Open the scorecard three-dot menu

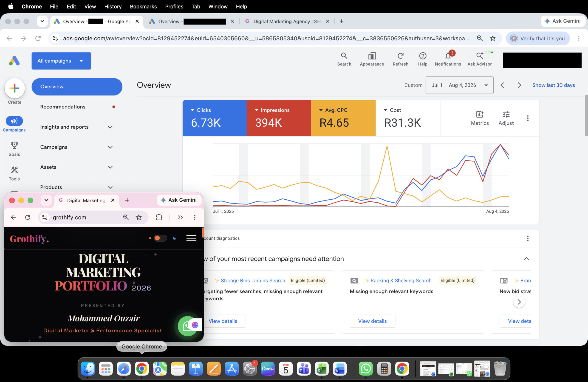pos(527,118)
